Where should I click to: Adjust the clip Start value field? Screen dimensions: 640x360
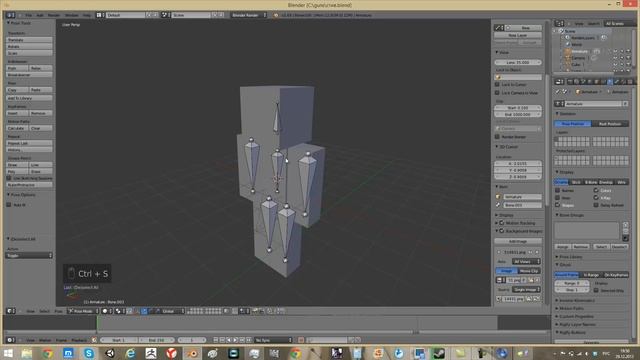518,108
